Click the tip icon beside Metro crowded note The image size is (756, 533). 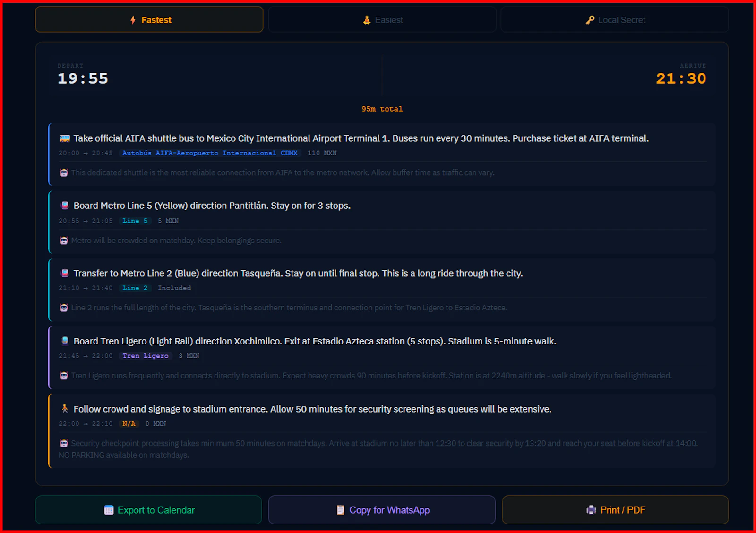[x=64, y=241]
